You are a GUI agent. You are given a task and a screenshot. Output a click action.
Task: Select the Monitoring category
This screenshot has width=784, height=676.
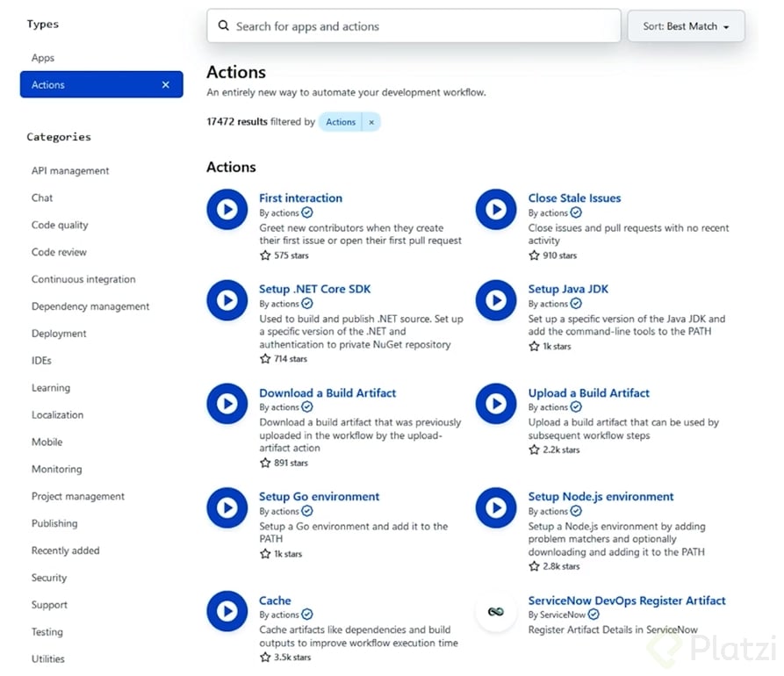click(57, 469)
